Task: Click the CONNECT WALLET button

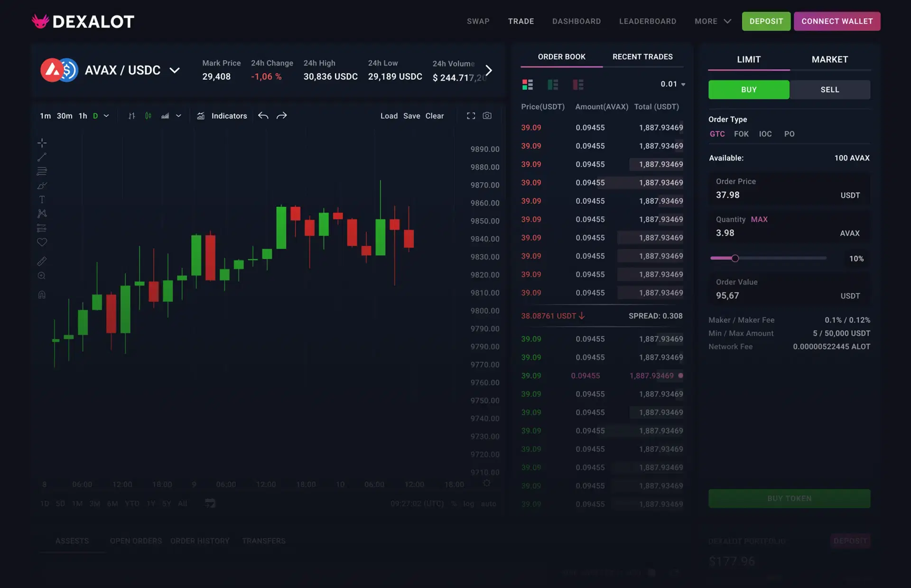Action: [837, 21]
